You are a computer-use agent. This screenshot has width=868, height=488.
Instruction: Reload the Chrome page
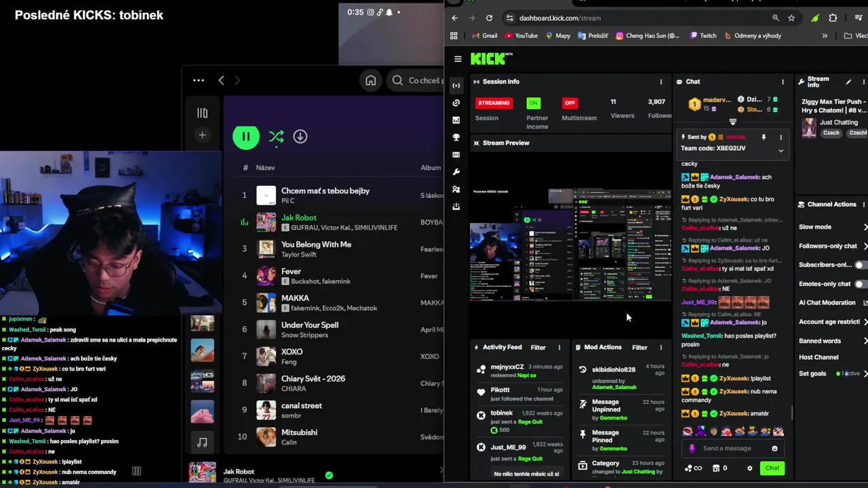pyautogui.click(x=490, y=18)
